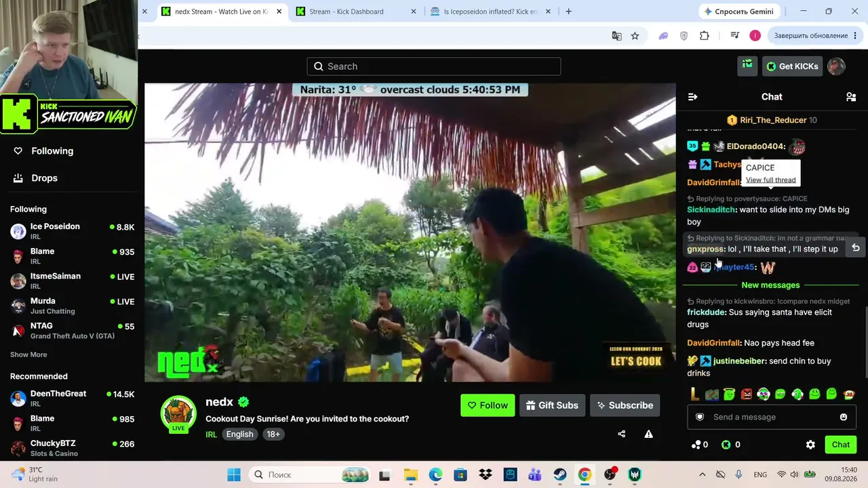Image resolution: width=868 pixels, height=488 pixels.
Task: Open NTAG's channel in Following list
Action: [x=73, y=331]
